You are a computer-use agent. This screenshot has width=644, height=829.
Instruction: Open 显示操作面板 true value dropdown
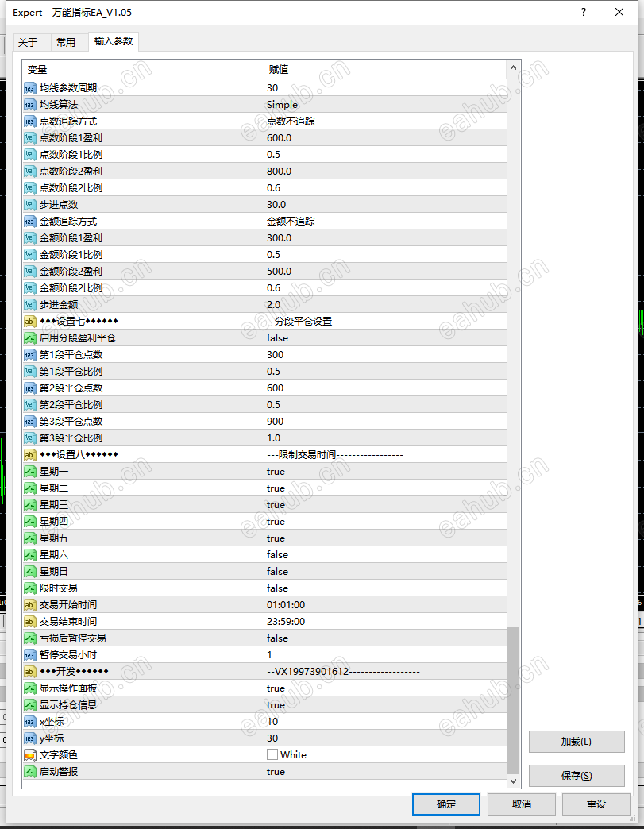[x=385, y=688]
